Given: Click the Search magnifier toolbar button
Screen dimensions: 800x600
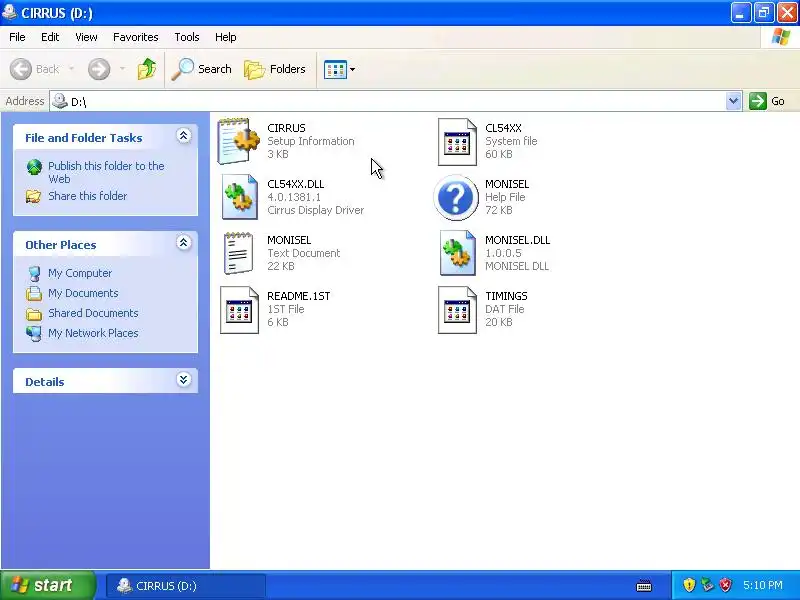Looking at the screenshot, I should (201, 69).
